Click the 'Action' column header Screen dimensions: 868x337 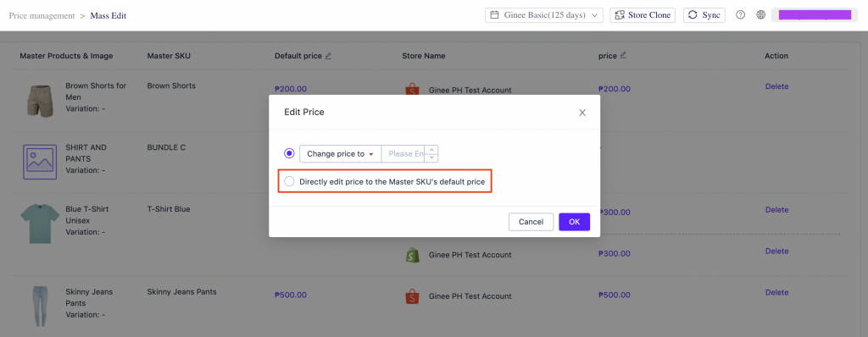(x=776, y=56)
